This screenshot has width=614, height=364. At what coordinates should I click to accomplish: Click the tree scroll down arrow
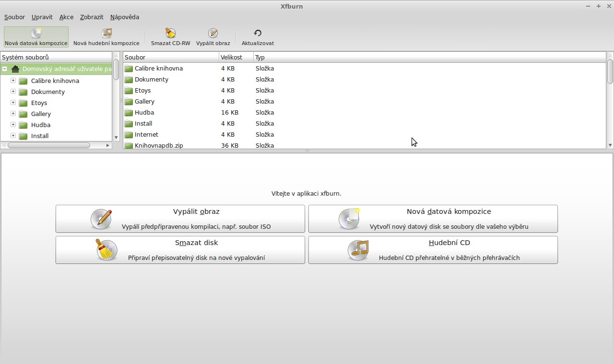(116, 138)
